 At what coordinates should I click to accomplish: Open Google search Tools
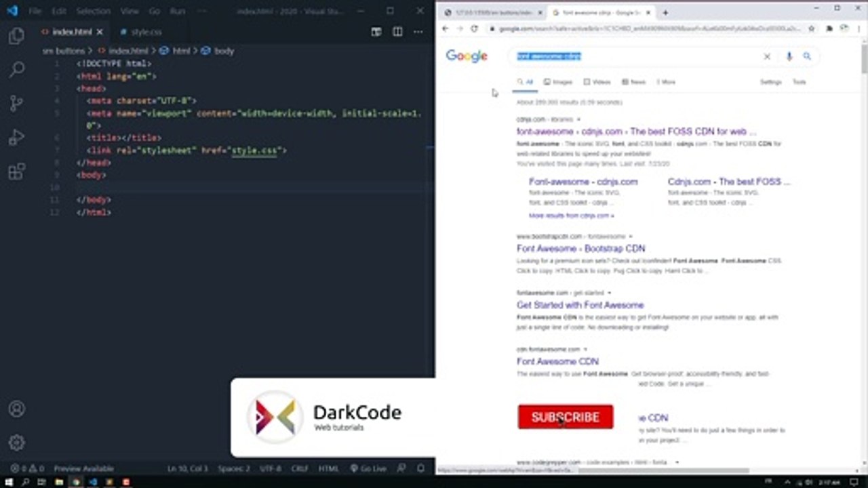click(x=800, y=82)
